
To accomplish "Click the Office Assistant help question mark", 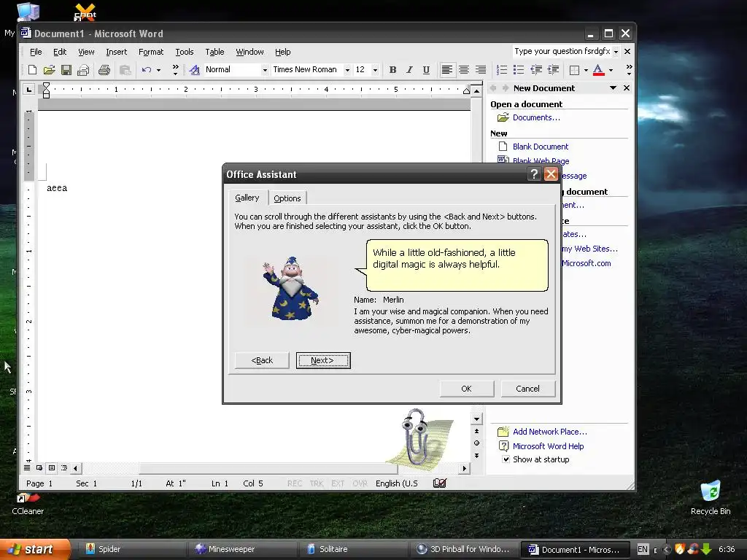I will [534, 174].
